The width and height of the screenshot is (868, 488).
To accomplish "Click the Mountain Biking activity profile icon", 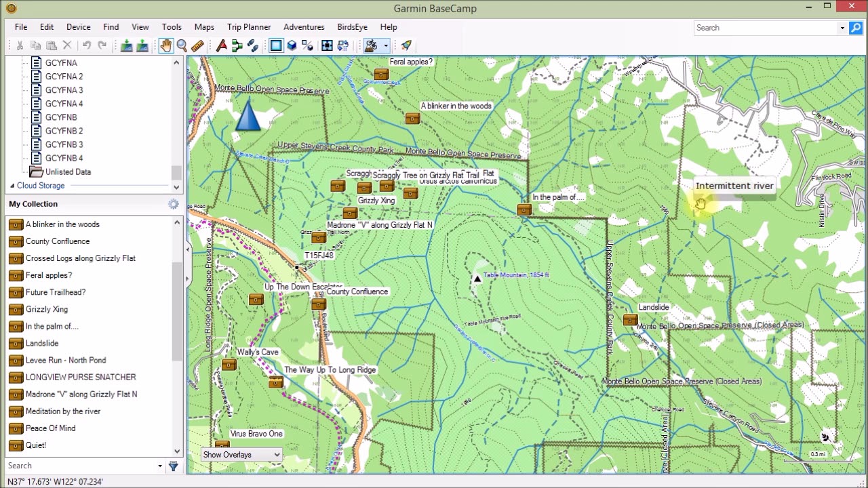I will (371, 45).
